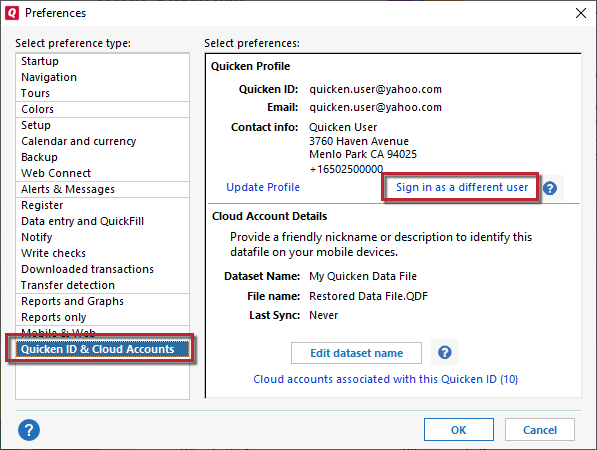
Task: Click the Menlo Park CA 94025 text
Action: [363, 154]
